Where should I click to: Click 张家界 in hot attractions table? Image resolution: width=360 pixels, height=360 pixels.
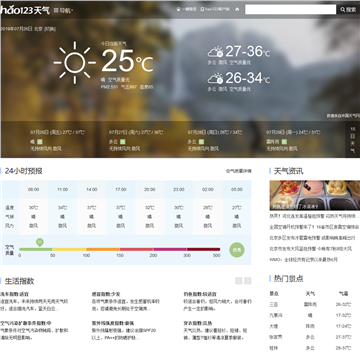coord(276,337)
